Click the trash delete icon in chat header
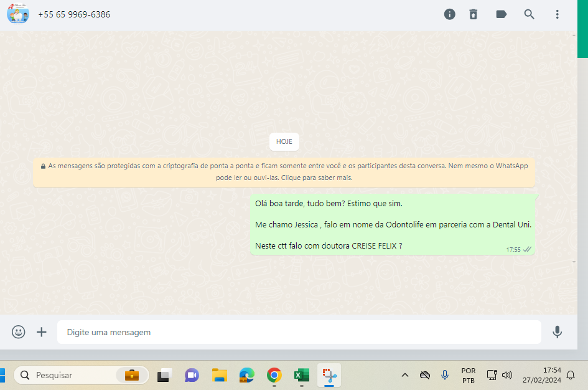 pyautogui.click(x=474, y=14)
